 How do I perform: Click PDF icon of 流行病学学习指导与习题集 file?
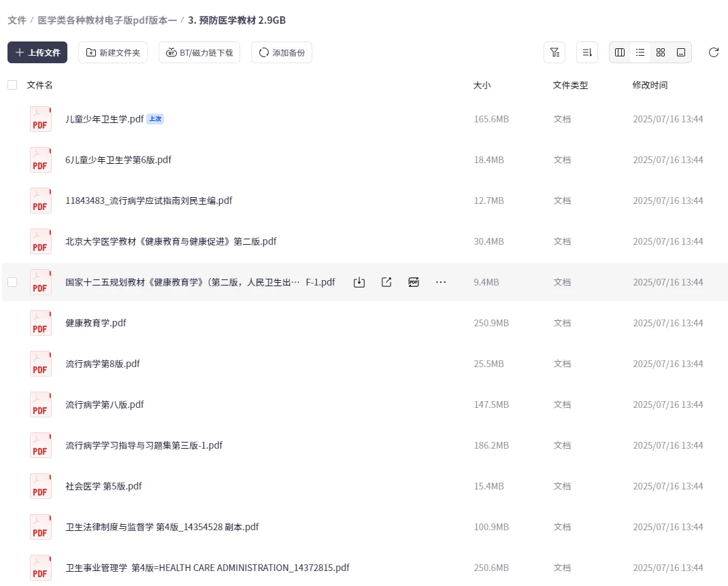click(40, 445)
